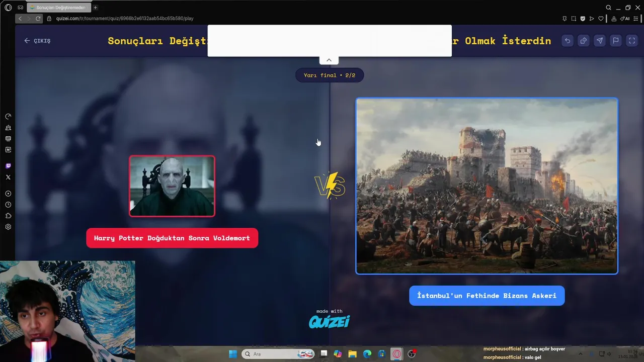
Task: Click the Yarı final 2/2 round badge
Action: coord(329,75)
